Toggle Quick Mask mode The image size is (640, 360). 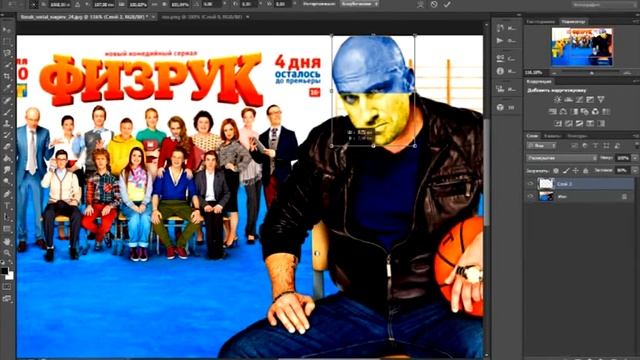pyautogui.click(x=7, y=287)
